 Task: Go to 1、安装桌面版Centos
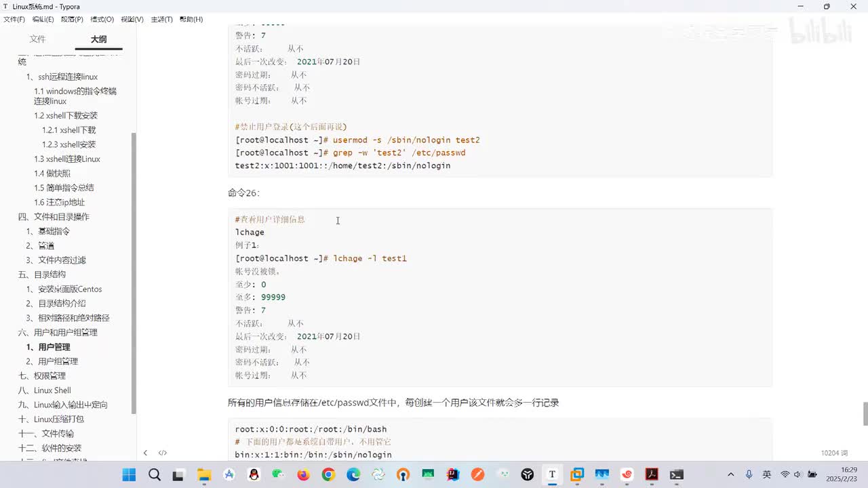pos(64,289)
